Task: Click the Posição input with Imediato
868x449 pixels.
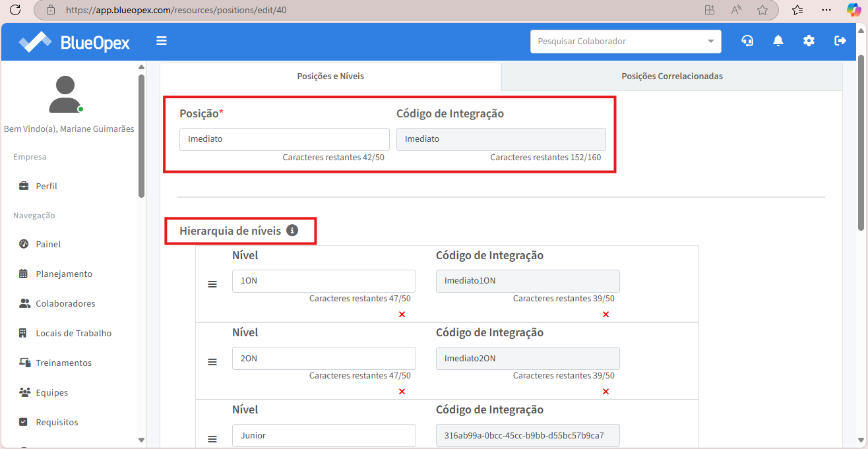Action: (x=284, y=139)
